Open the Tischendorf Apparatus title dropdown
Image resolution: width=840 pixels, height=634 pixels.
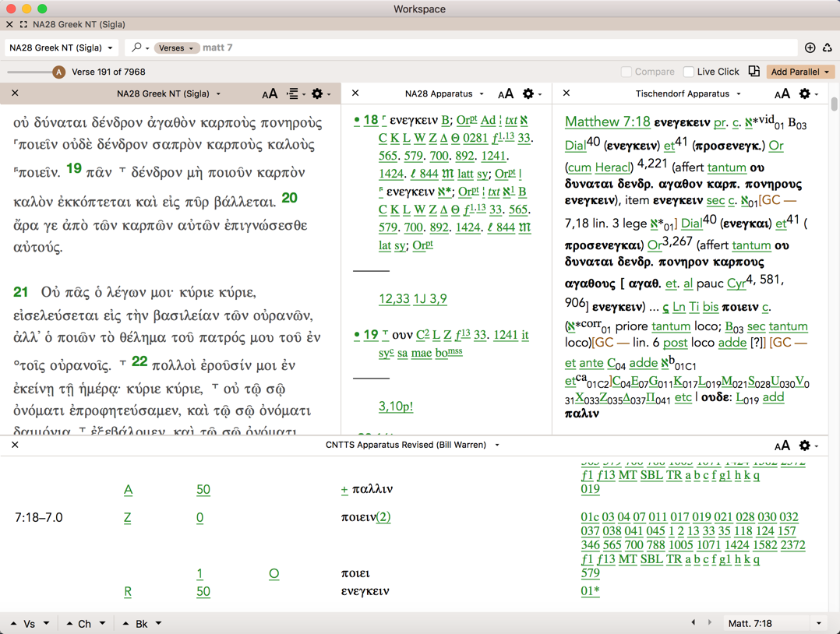(688, 93)
